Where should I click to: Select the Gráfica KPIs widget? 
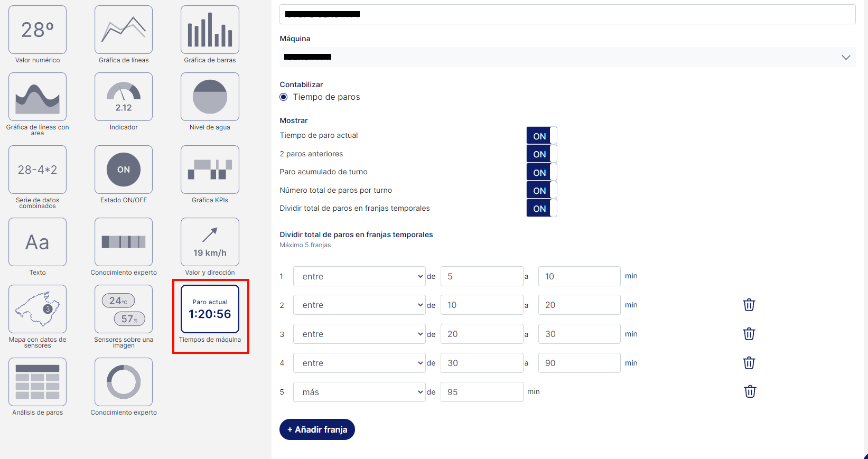pyautogui.click(x=210, y=170)
